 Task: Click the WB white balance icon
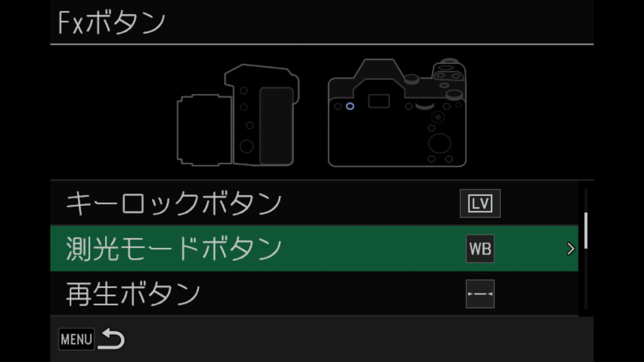point(480,248)
